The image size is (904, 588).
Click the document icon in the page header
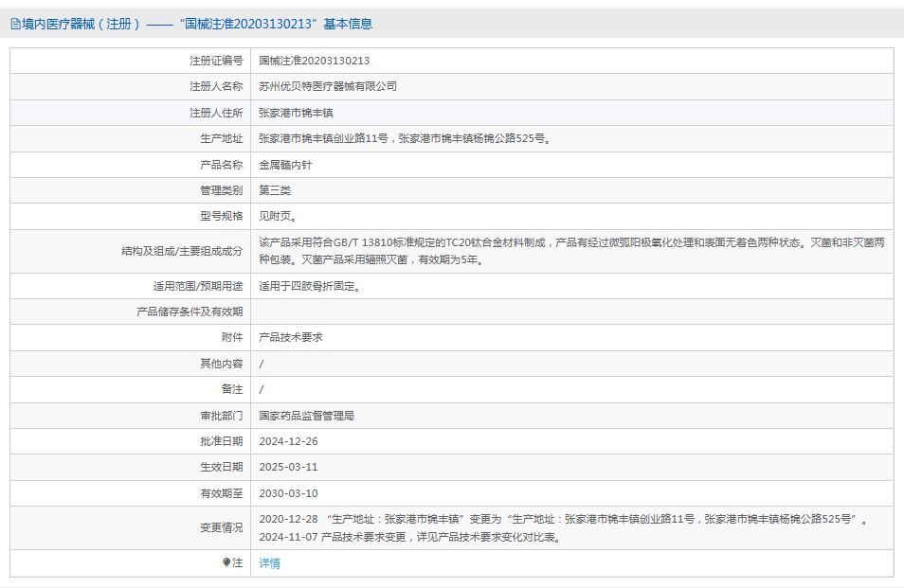coord(15,25)
